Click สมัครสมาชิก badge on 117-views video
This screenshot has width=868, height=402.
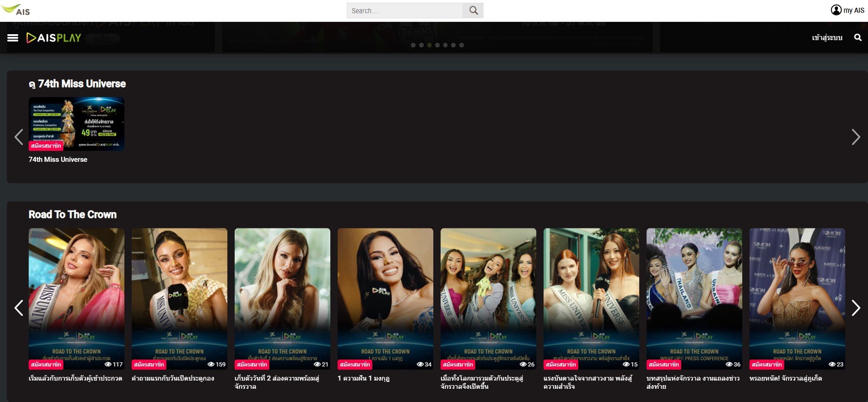[x=46, y=365]
